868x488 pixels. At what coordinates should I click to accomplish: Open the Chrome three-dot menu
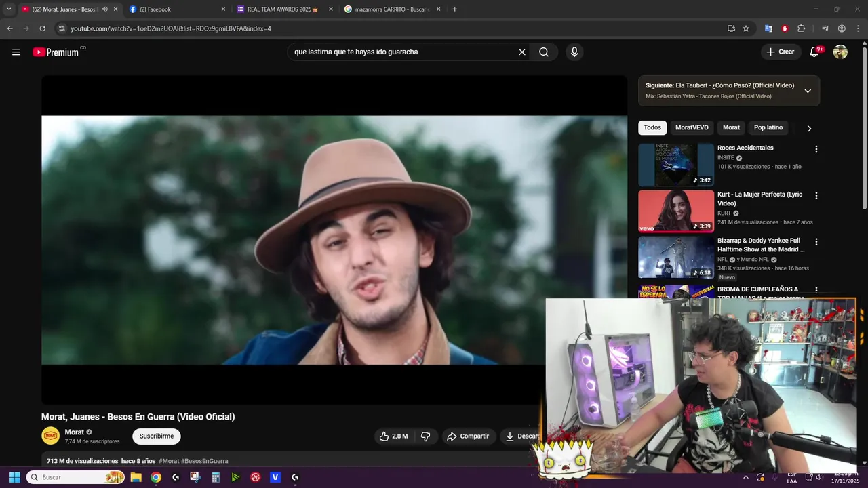(x=858, y=28)
